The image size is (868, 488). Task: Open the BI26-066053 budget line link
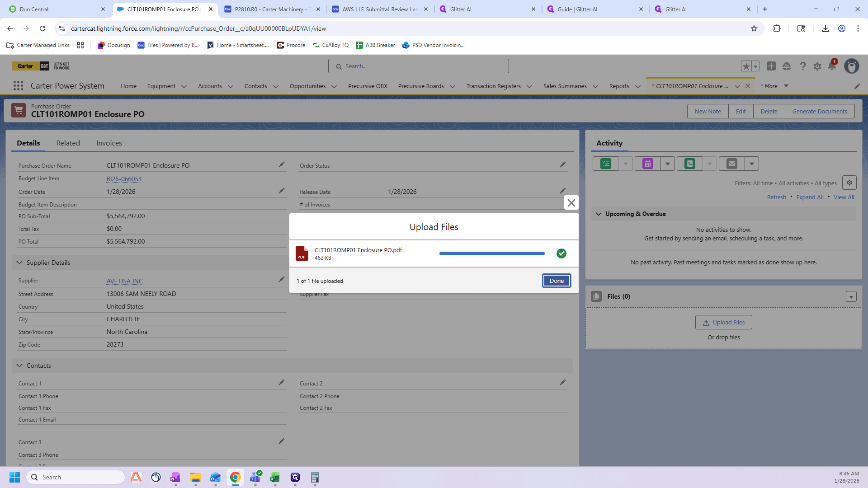coord(124,179)
